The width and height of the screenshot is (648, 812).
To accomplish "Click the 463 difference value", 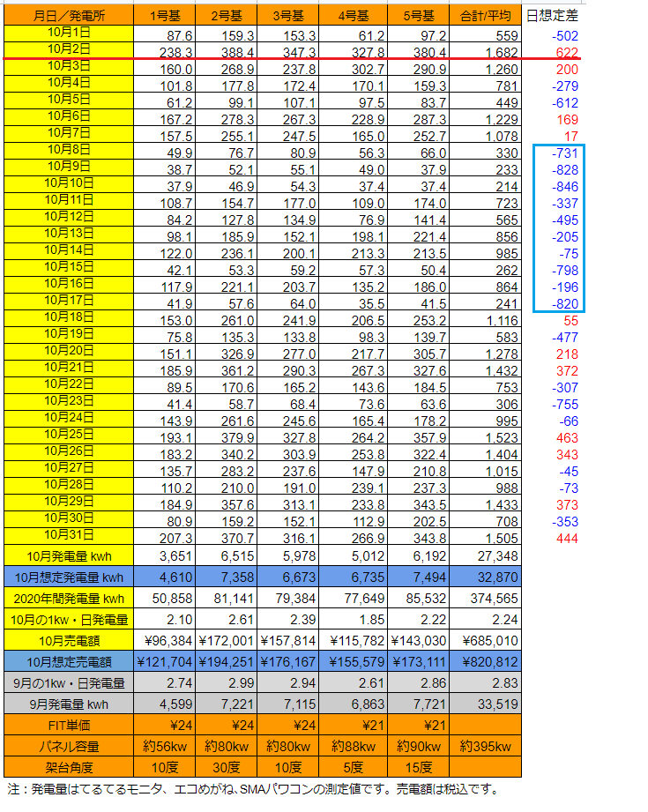I will point(567,438).
